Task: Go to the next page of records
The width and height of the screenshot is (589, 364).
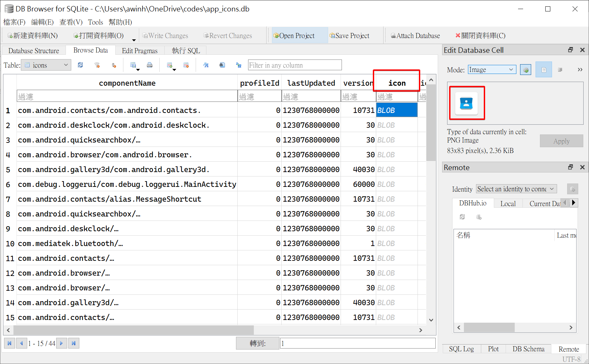Action: 61,343
